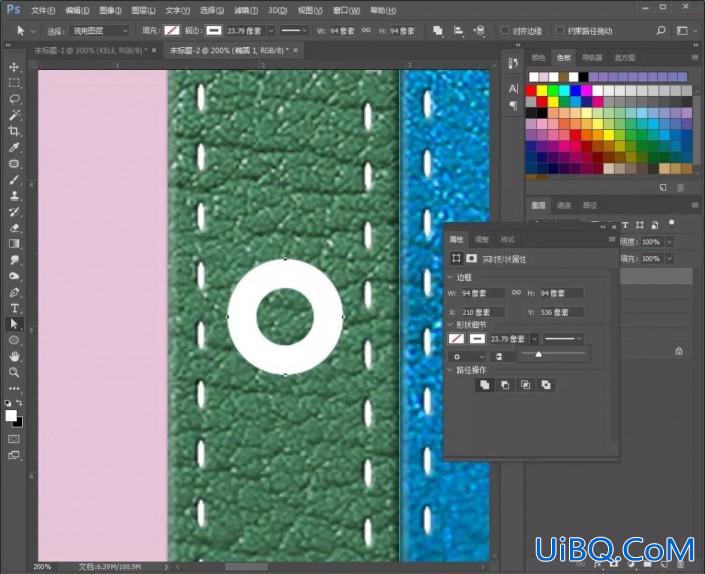The image size is (705, 574).
Task: Click the search magnifier in options bar
Action: [x=660, y=31]
